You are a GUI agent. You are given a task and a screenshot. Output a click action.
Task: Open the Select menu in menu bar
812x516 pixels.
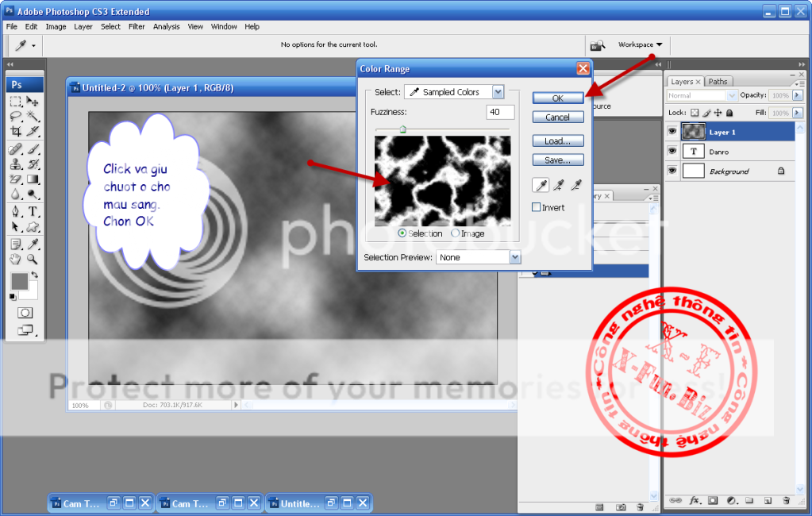110,26
